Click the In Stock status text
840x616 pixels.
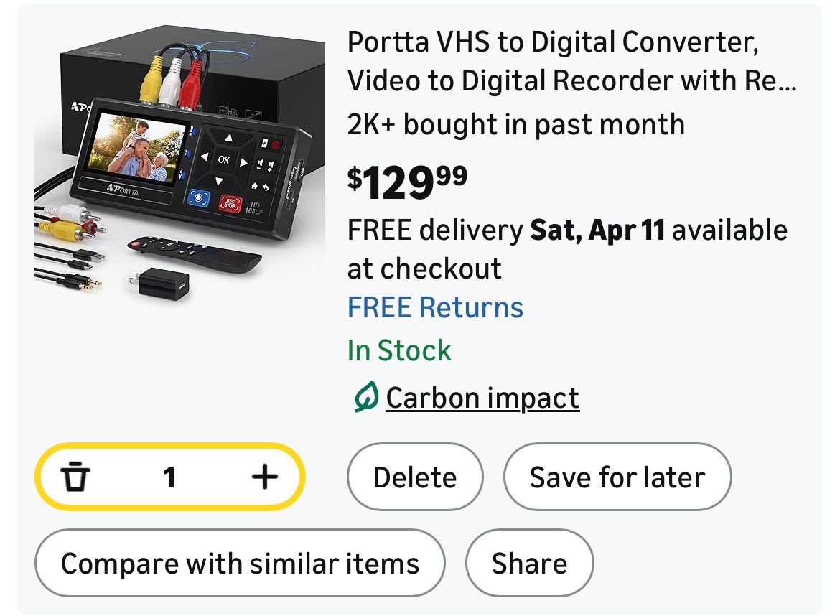pos(399,350)
